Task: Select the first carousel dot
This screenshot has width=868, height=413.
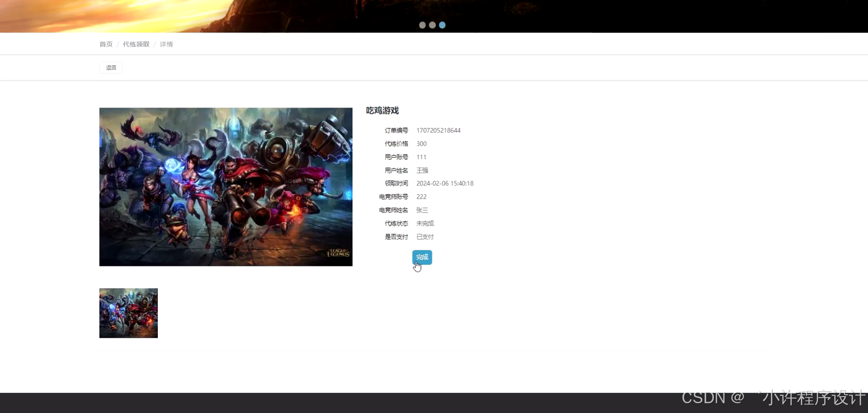Action: click(422, 25)
